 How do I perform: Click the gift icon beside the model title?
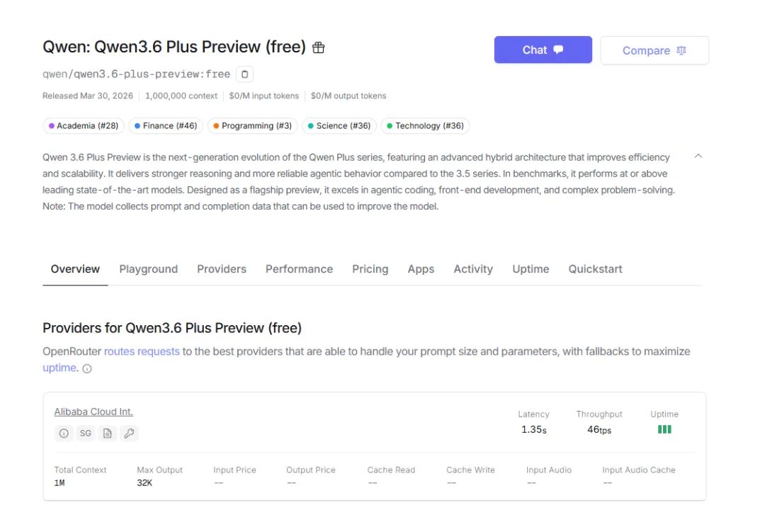(x=319, y=47)
